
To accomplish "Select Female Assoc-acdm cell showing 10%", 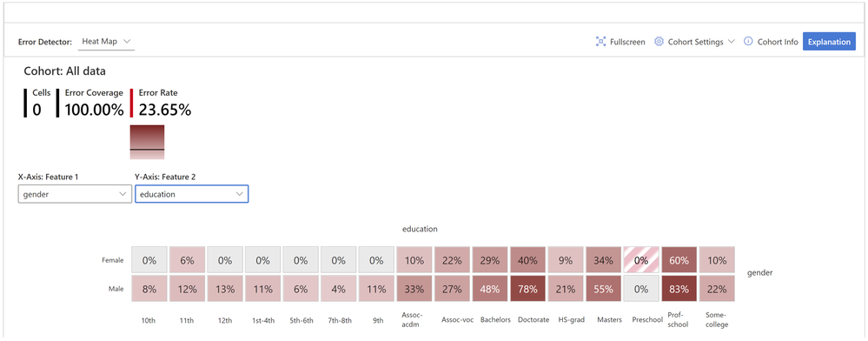I will tap(414, 260).
